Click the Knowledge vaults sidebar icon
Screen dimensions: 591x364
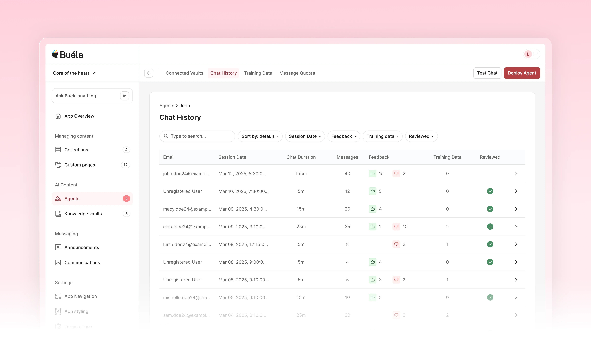tap(58, 213)
